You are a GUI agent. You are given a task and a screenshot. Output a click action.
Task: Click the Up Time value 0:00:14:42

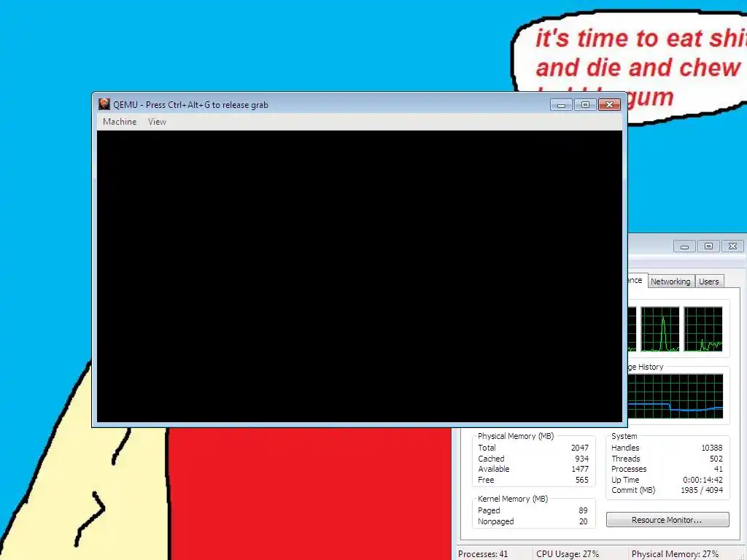[x=703, y=480]
